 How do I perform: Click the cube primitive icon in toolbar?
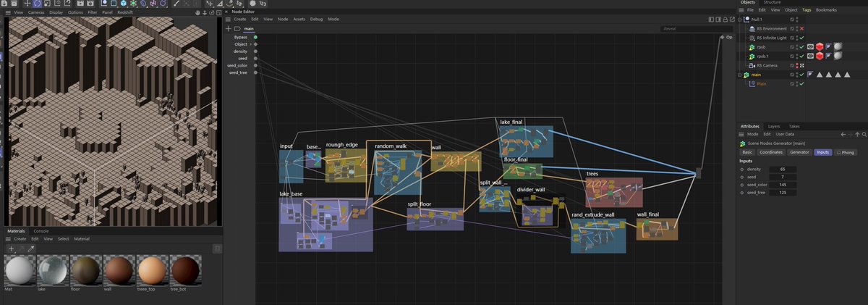tap(124, 4)
